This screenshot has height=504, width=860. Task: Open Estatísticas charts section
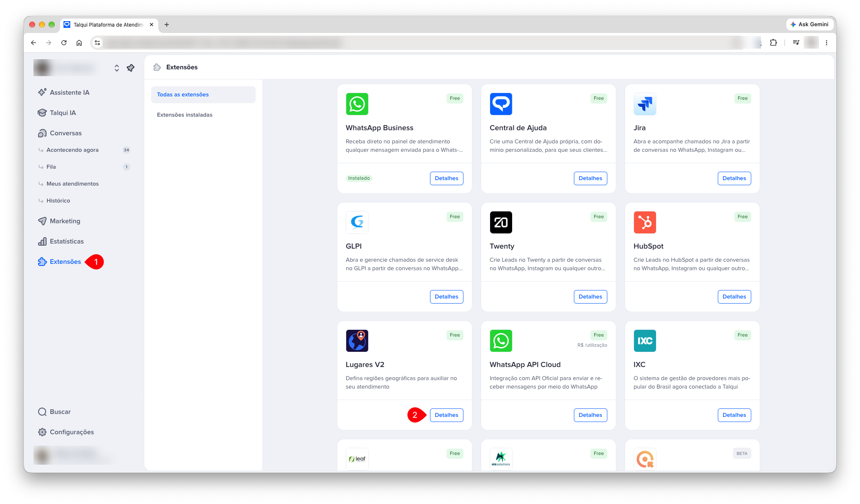click(x=61, y=241)
